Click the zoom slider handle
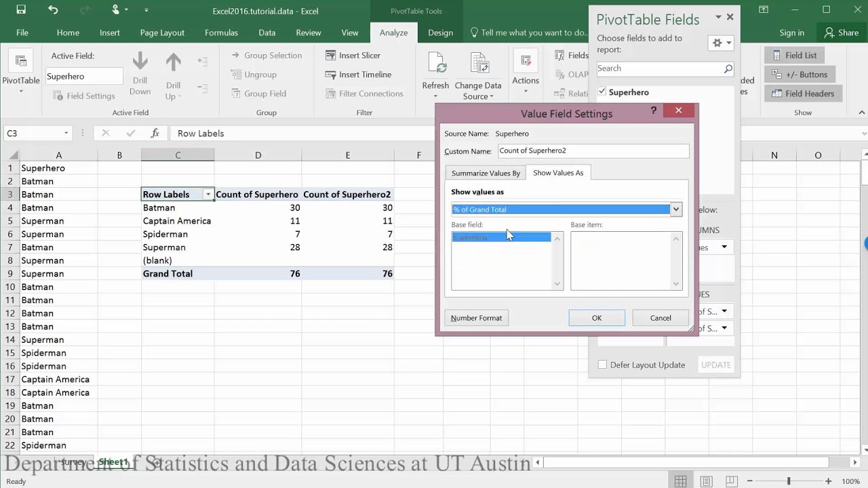Image resolution: width=868 pixels, height=488 pixels. pos(788,481)
